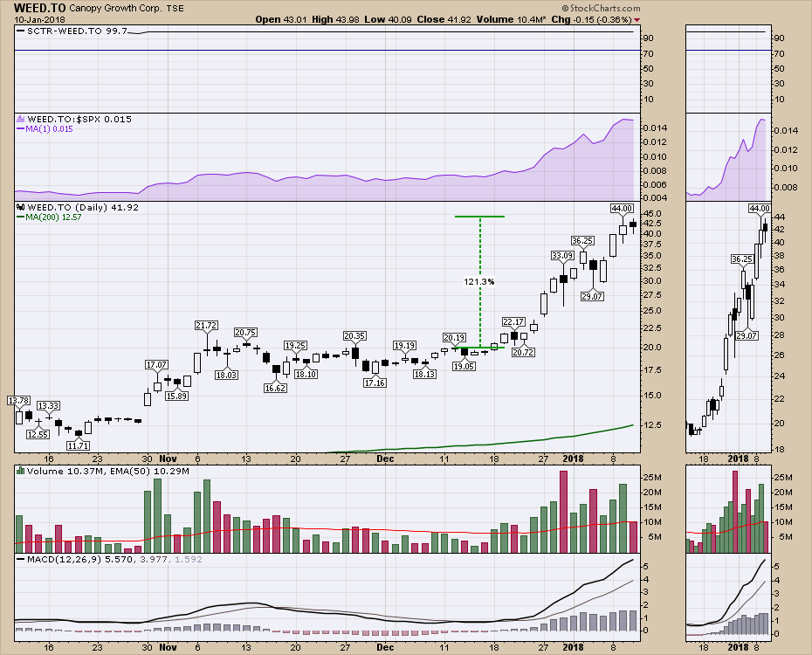Click the 18.03 price label
The height and width of the screenshot is (655, 812).
click(x=226, y=375)
